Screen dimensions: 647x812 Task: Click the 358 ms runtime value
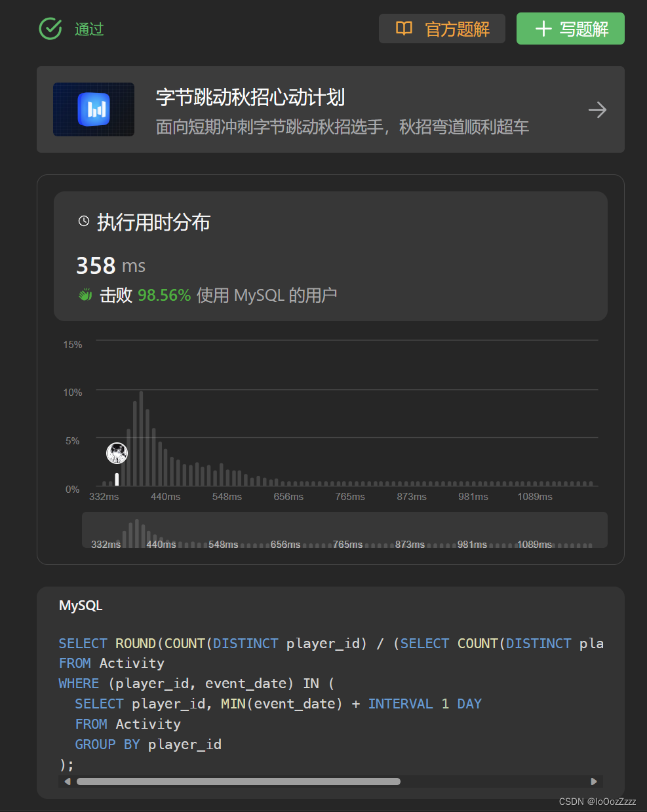coord(111,265)
